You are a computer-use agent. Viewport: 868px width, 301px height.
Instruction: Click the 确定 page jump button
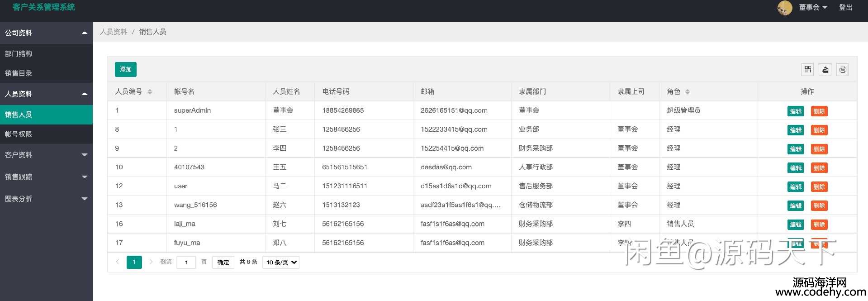click(223, 262)
